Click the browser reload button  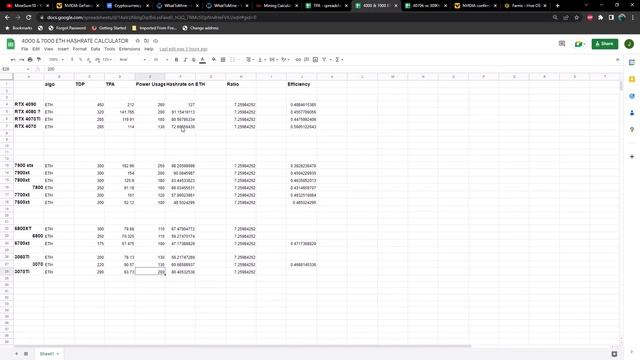tap(29, 18)
